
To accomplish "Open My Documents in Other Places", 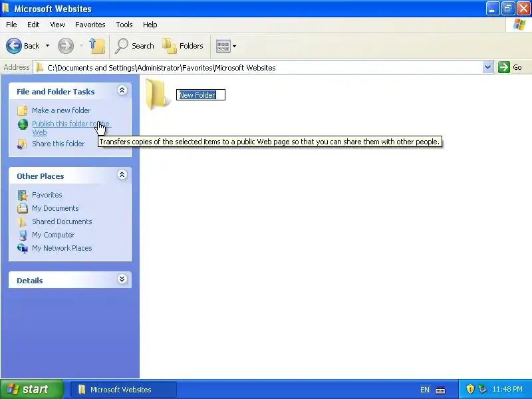I will click(55, 208).
